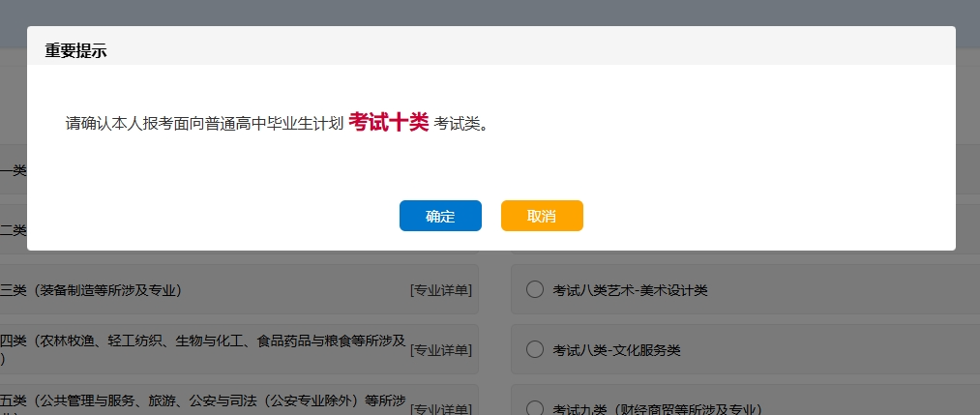Image resolution: width=980 pixels, height=415 pixels.
Task: Click the 考试八类-文化服务类 label text
Action: coord(616,350)
